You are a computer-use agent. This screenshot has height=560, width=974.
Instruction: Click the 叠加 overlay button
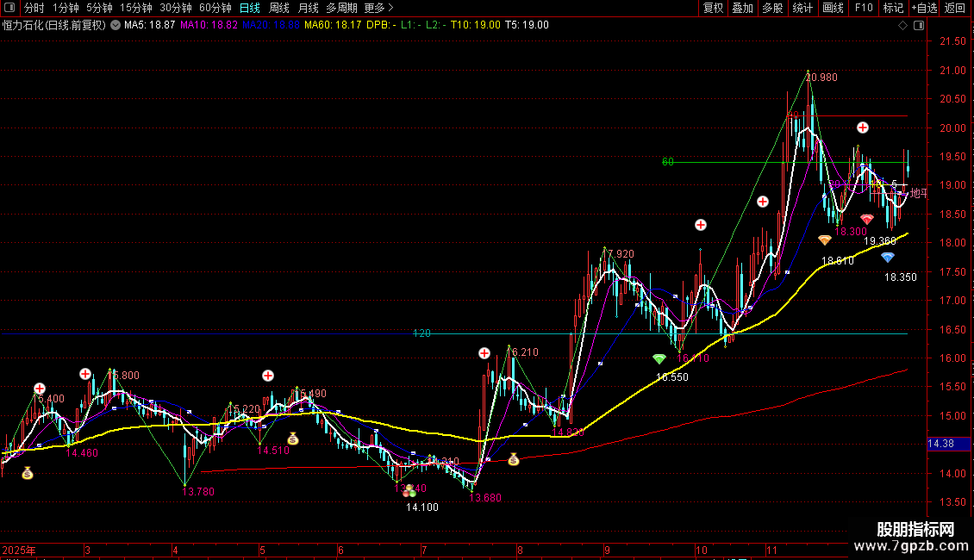click(x=742, y=8)
